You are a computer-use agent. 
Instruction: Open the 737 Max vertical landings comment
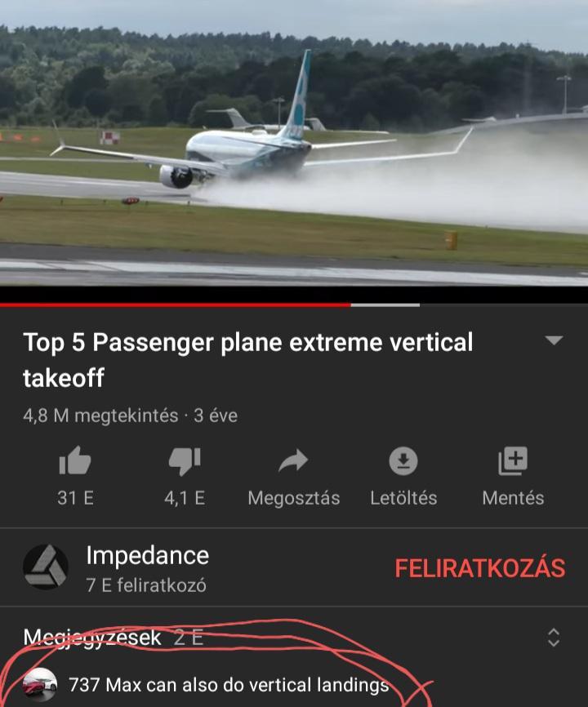pos(229,685)
